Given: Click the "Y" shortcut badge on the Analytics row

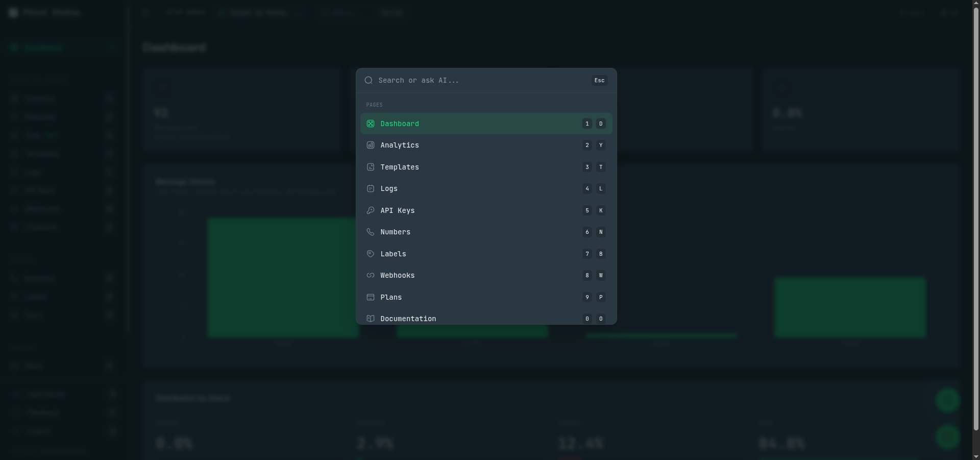Looking at the screenshot, I should click(601, 145).
